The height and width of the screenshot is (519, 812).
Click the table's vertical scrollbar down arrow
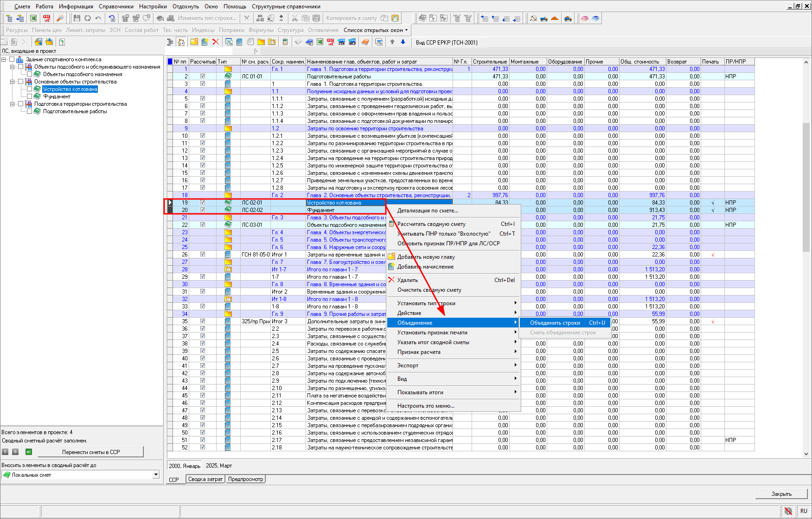[806, 454]
